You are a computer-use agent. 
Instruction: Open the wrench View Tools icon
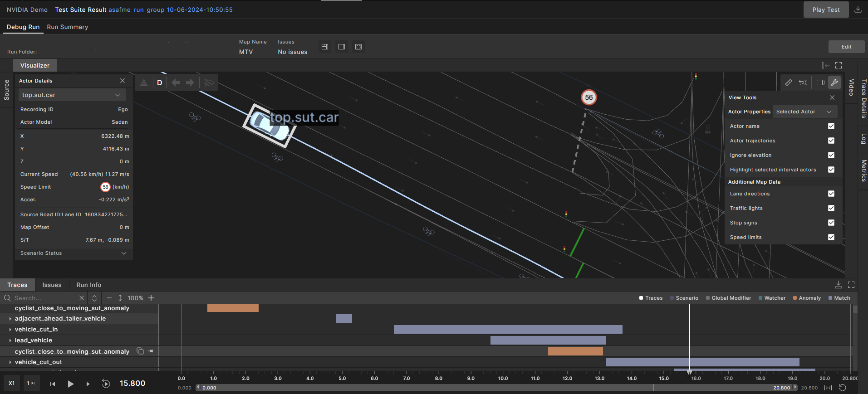point(834,83)
